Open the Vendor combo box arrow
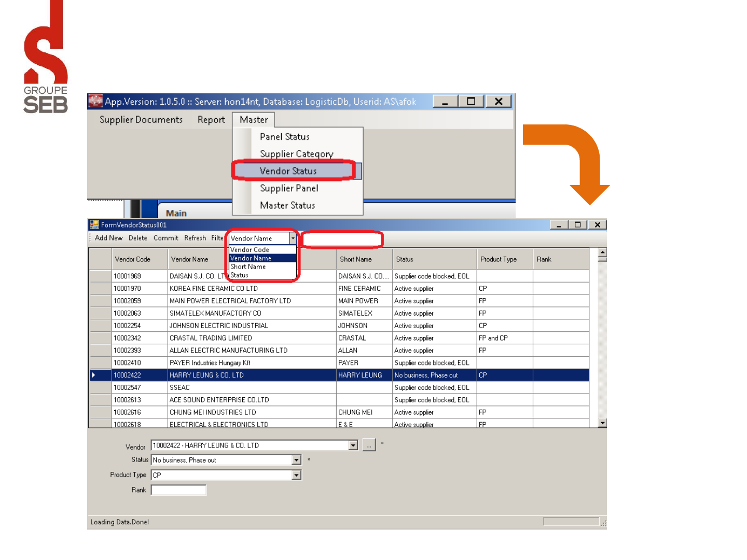The height and width of the screenshot is (560, 747). tap(353, 445)
